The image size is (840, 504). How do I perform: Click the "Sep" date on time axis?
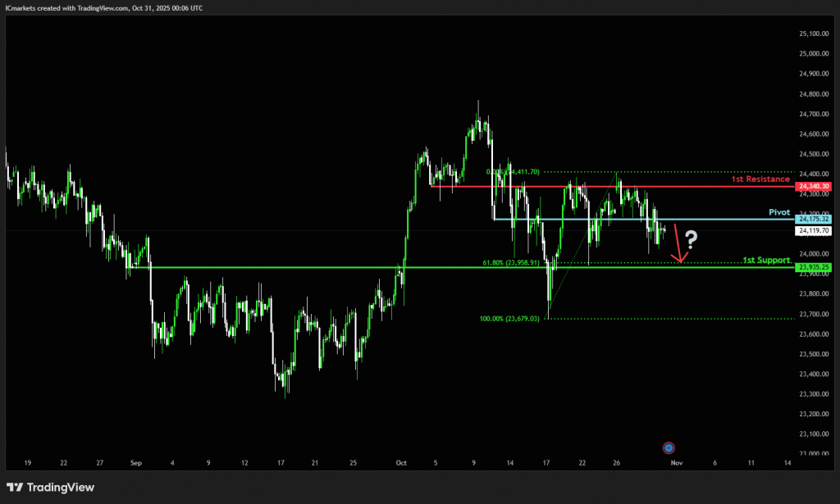coord(136,463)
